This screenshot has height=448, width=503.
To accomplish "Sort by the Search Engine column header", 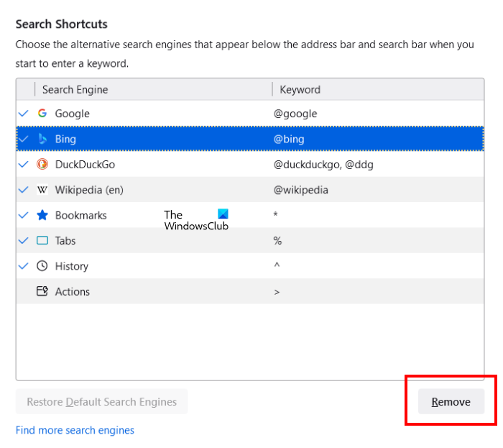I will click(x=75, y=90).
